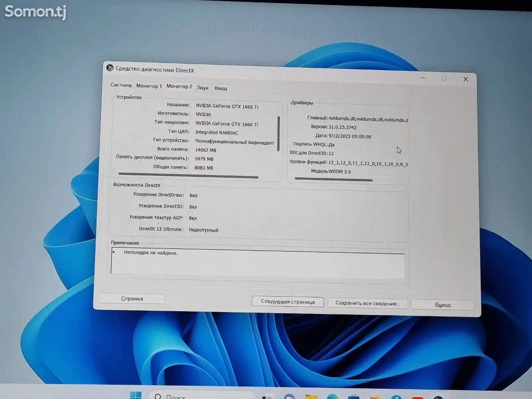This screenshot has width=532, height=399.
Task: Click the Справка button
Action: tap(132, 299)
